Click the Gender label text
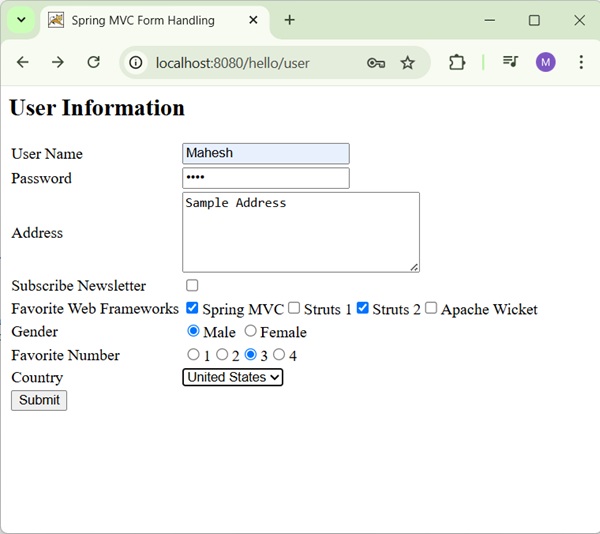600x534 pixels. [34, 332]
